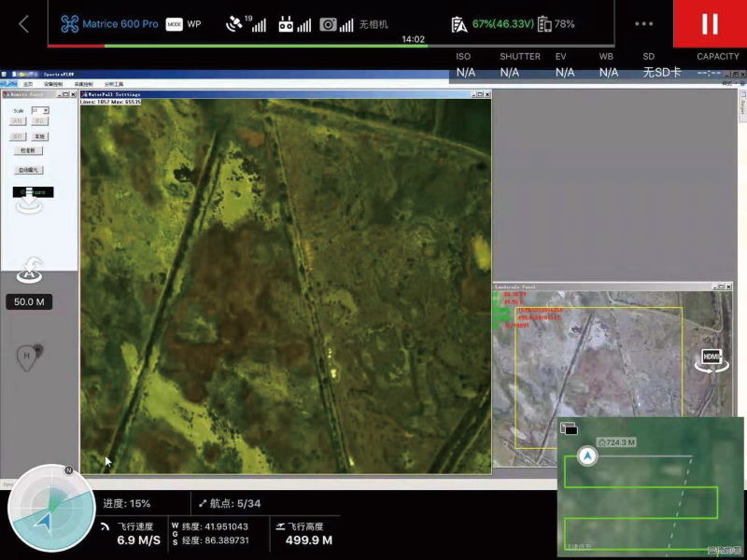Tap the back arrow at top left
The width and height of the screenshot is (747, 560).
click(23, 24)
